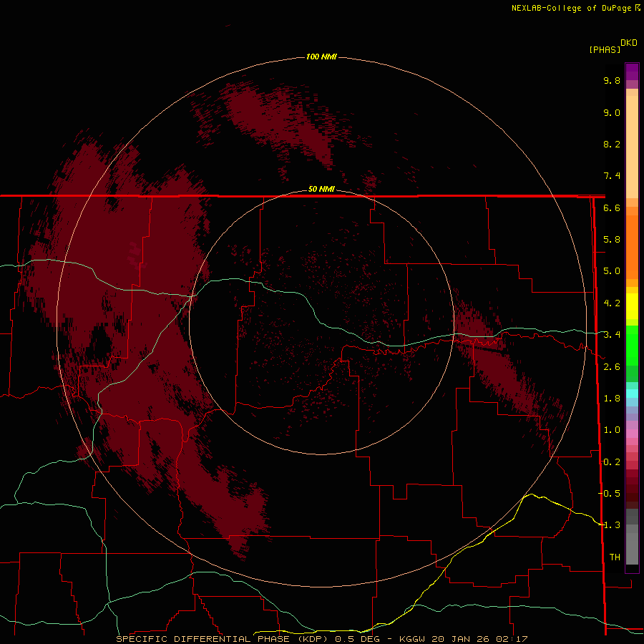Screen dimensions: 644x644
Task: Click the KGGW station identifier
Action: point(412,639)
